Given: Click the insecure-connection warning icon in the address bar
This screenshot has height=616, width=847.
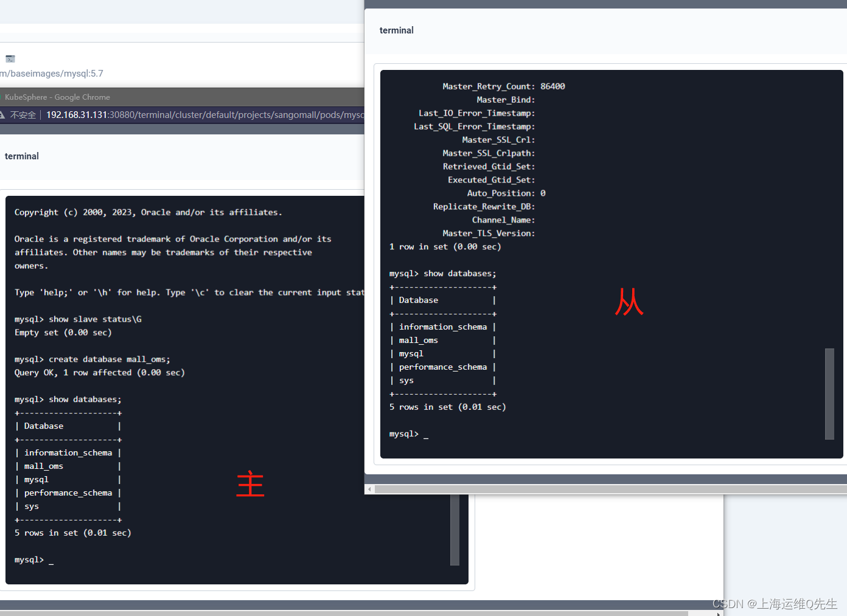Looking at the screenshot, I should [2, 114].
